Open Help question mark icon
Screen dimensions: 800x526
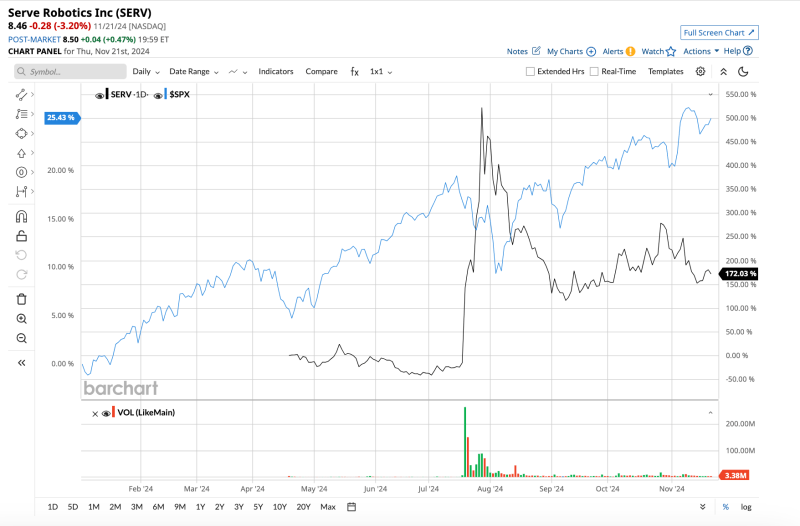748,51
